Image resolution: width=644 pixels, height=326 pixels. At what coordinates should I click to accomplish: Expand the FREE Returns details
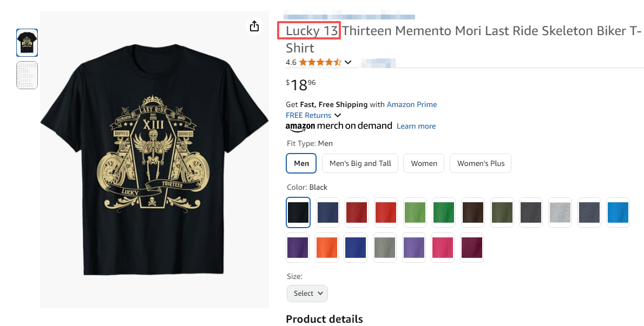pyautogui.click(x=338, y=115)
